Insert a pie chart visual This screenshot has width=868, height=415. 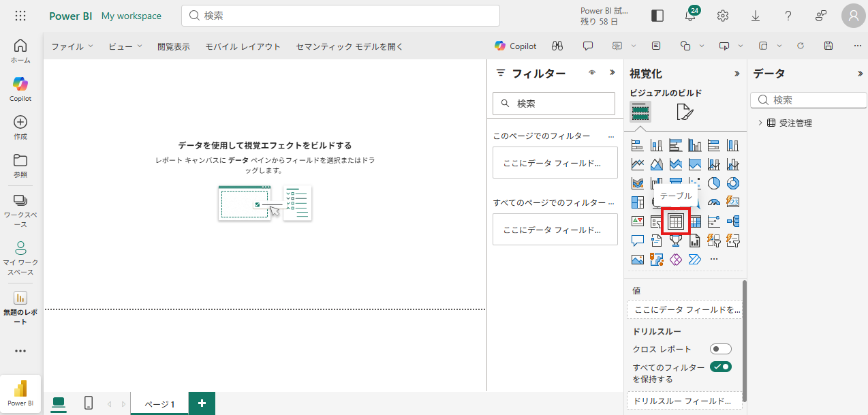point(714,183)
